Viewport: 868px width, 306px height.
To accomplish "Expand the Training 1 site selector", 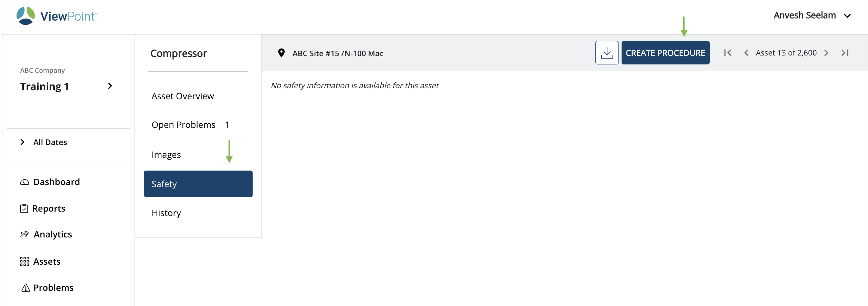I will click(x=110, y=86).
